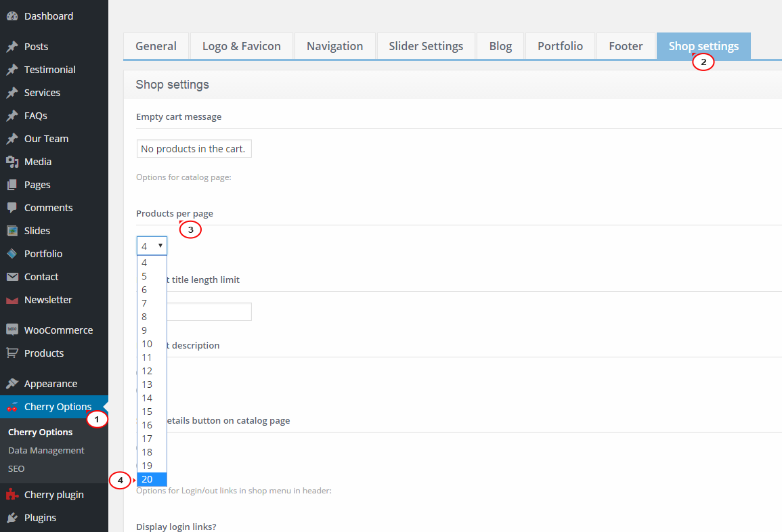Click the Products shopping cart icon

click(12, 353)
